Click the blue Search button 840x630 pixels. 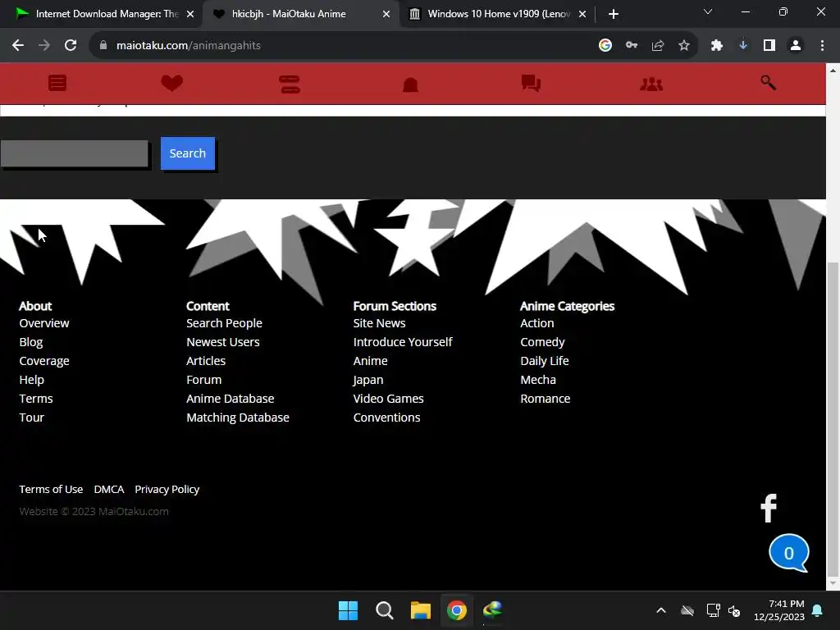point(188,153)
